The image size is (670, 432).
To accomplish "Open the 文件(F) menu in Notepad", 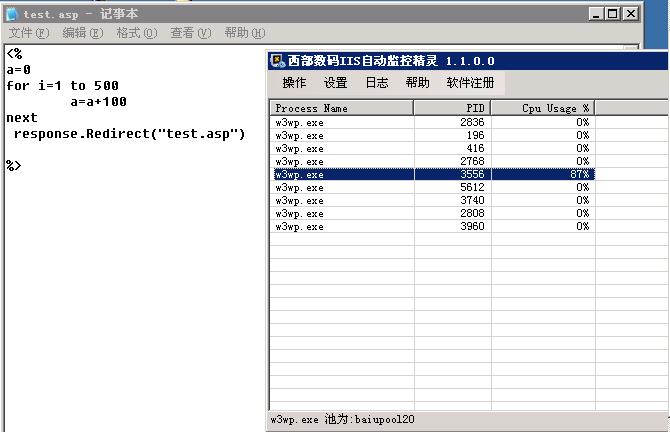I will (28, 33).
